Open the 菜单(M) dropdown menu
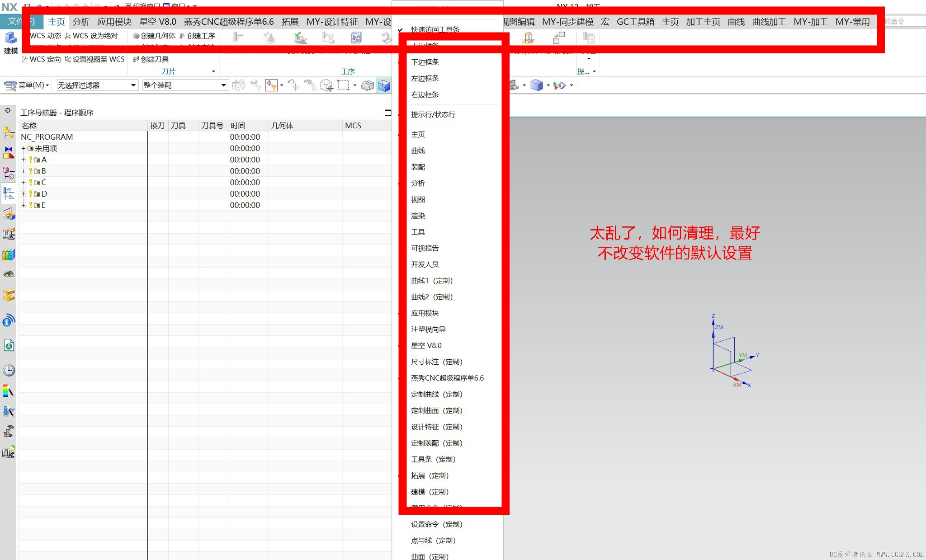Image resolution: width=926 pixels, height=560 pixels. click(x=27, y=85)
